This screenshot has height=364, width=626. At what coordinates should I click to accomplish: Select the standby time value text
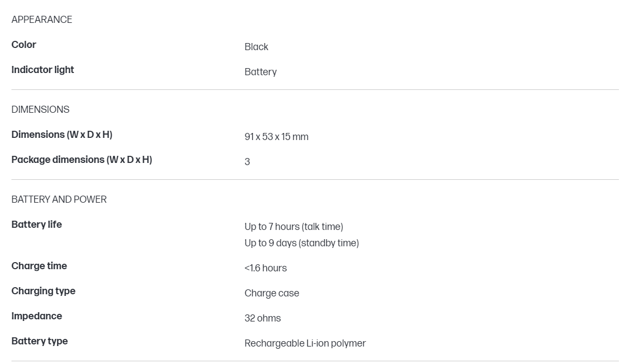(x=301, y=243)
